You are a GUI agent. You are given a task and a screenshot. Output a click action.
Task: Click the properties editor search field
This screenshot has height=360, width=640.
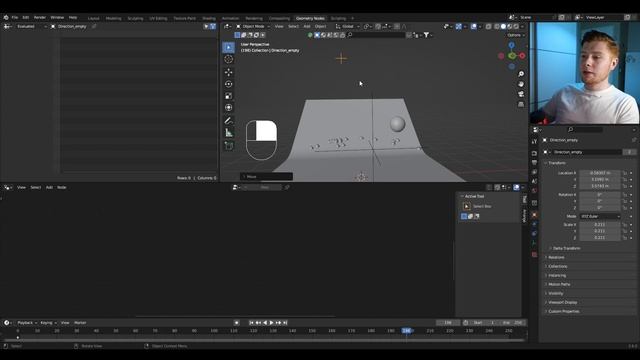point(585,130)
